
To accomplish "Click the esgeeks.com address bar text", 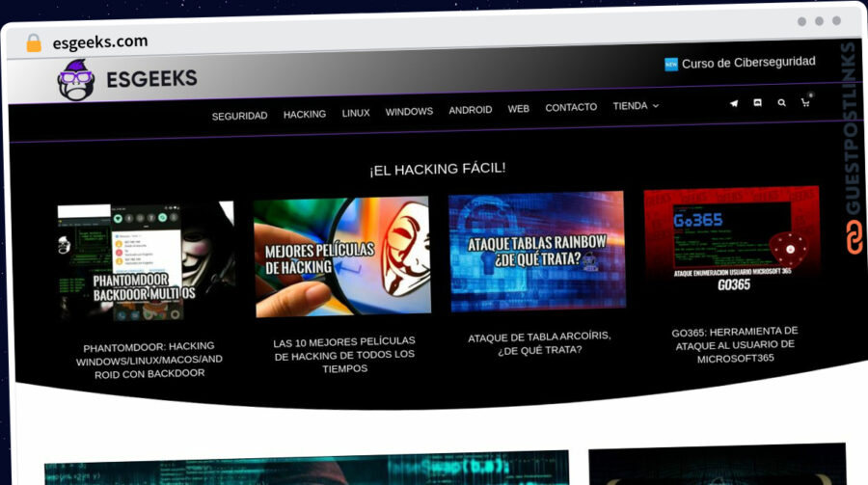I will (x=100, y=41).
